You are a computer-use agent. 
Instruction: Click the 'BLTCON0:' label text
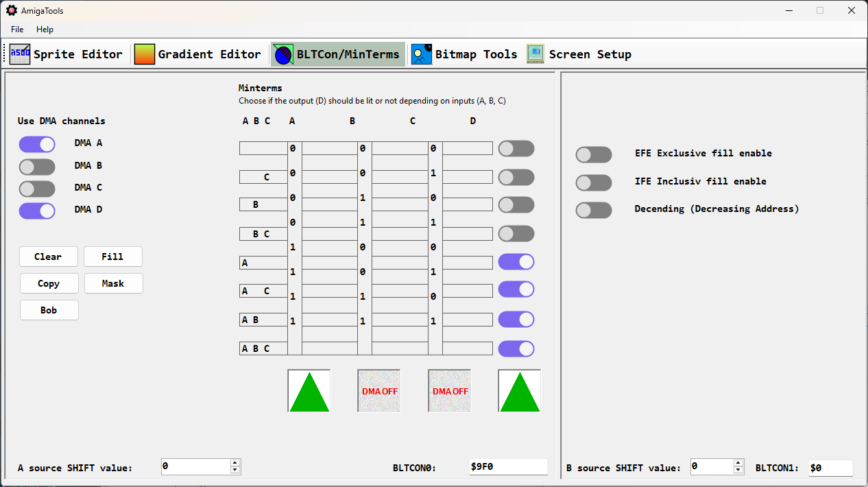415,468
